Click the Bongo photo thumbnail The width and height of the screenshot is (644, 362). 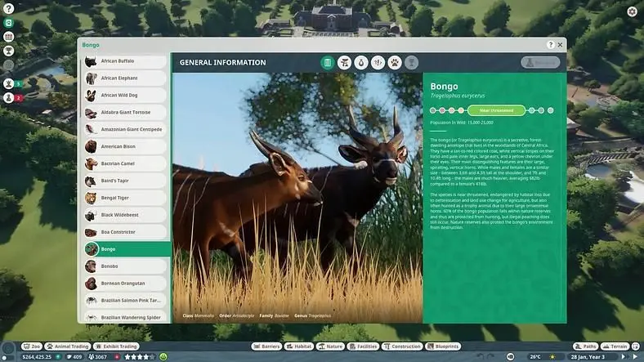click(92, 249)
